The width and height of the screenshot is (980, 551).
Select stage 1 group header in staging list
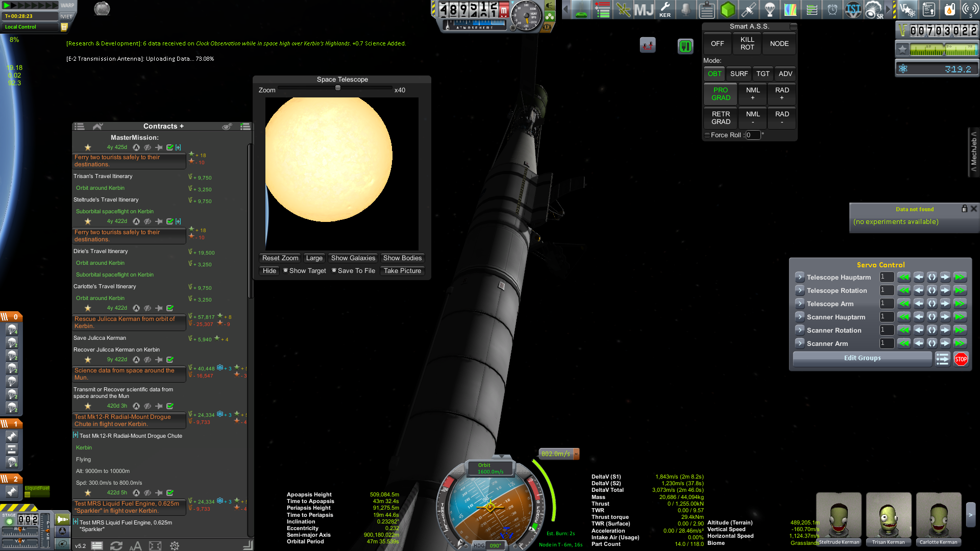(x=11, y=424)
